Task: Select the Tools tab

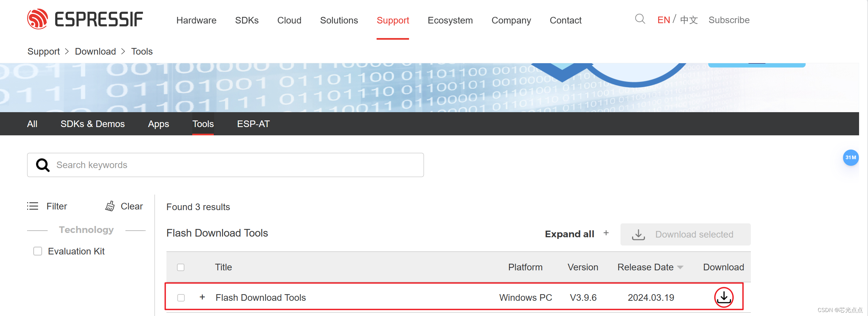Action: tap(203, 124)
